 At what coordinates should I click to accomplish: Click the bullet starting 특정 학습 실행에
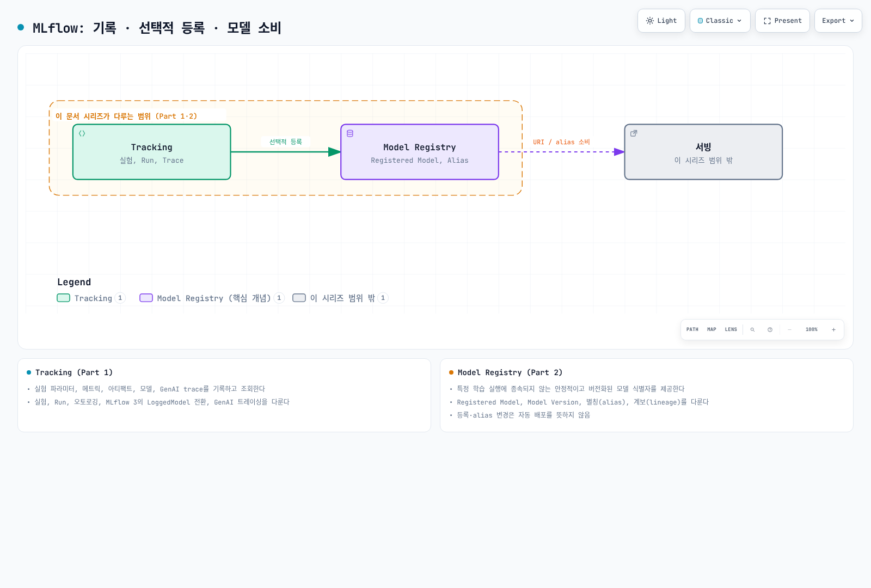coord(571,389)
